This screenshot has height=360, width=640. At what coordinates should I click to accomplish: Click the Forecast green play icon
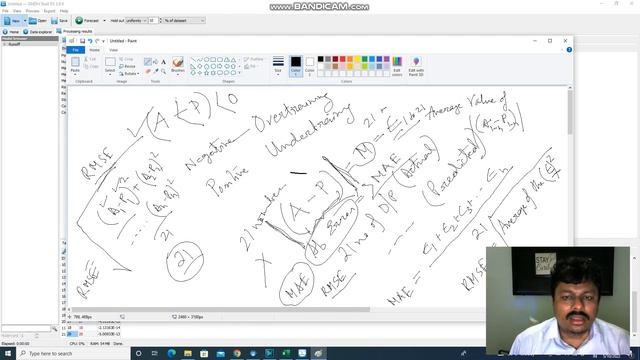tap(79, 20)
